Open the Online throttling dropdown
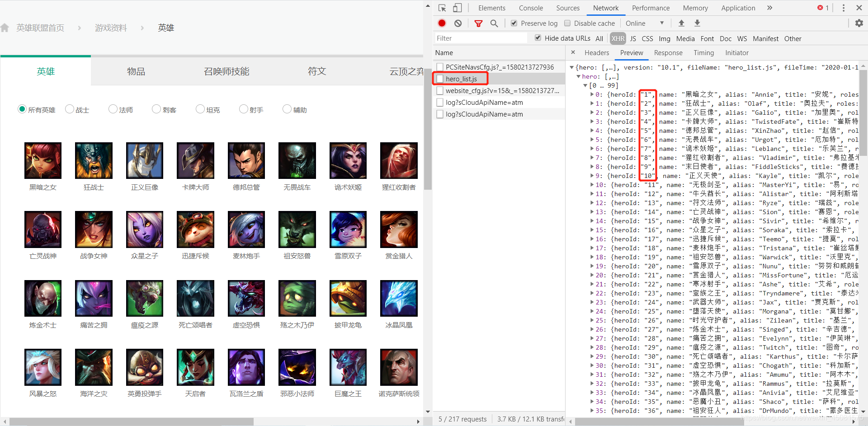The width and height of the screenshot is (868, 426). click(x=645, y=23)
